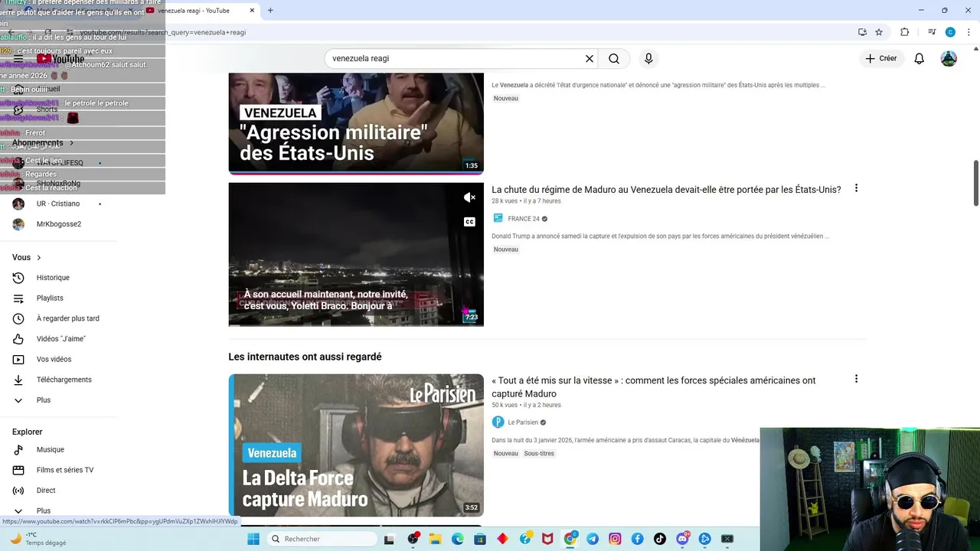Open the YouTube account avatar menu
The width and height of the screenshot is (980, 551).
tap(949, 59)
